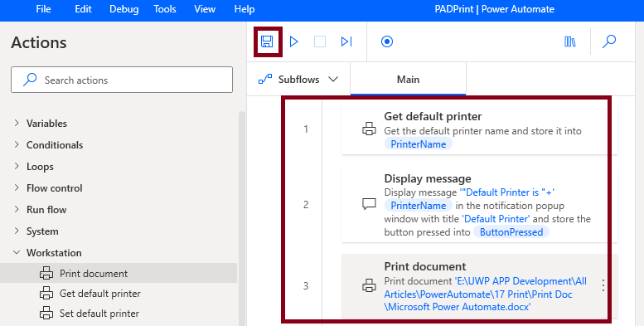Click printer icon beside Get default printer action
The image size is (644, 326).
pos(46,293)
